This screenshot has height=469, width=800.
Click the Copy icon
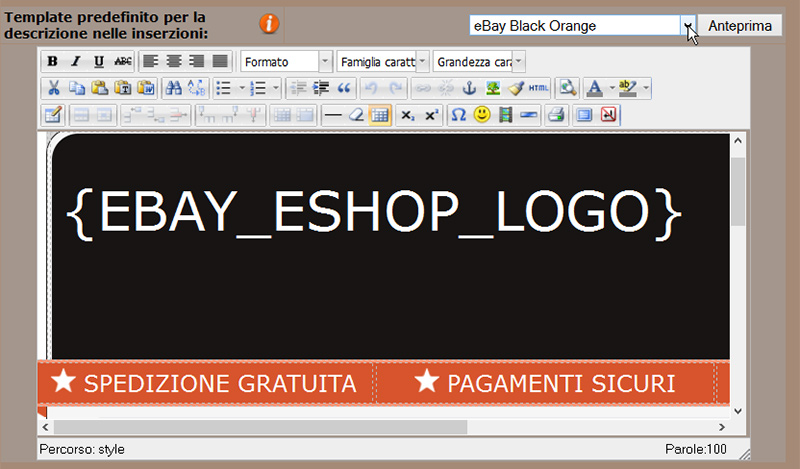point(77,88)
